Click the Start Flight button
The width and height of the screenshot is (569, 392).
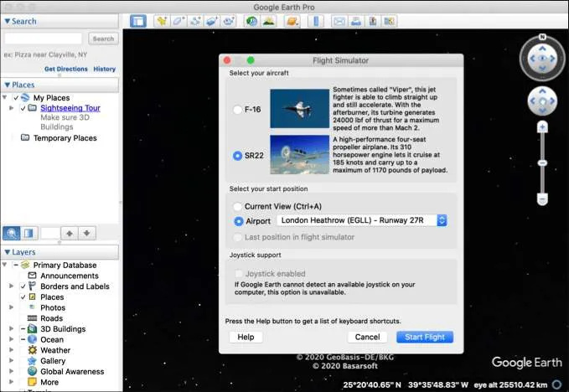(x=424, y=337)
